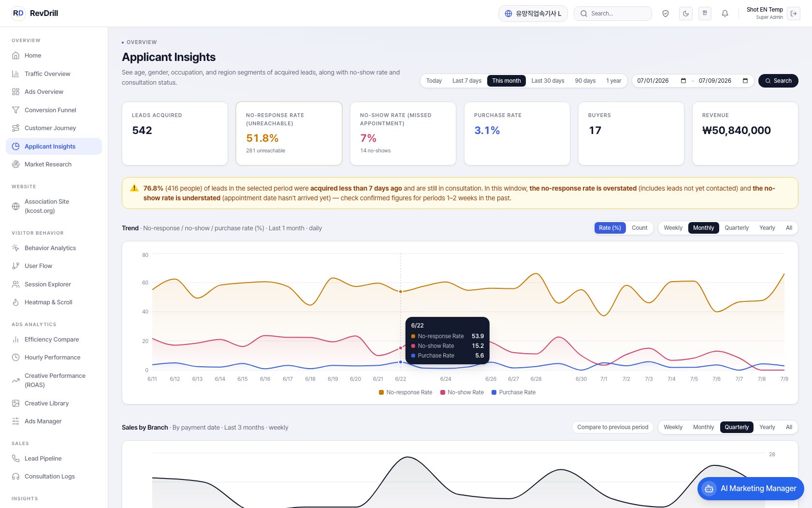
Task: Open the Buyers 17 card
Action: (631, 134)
